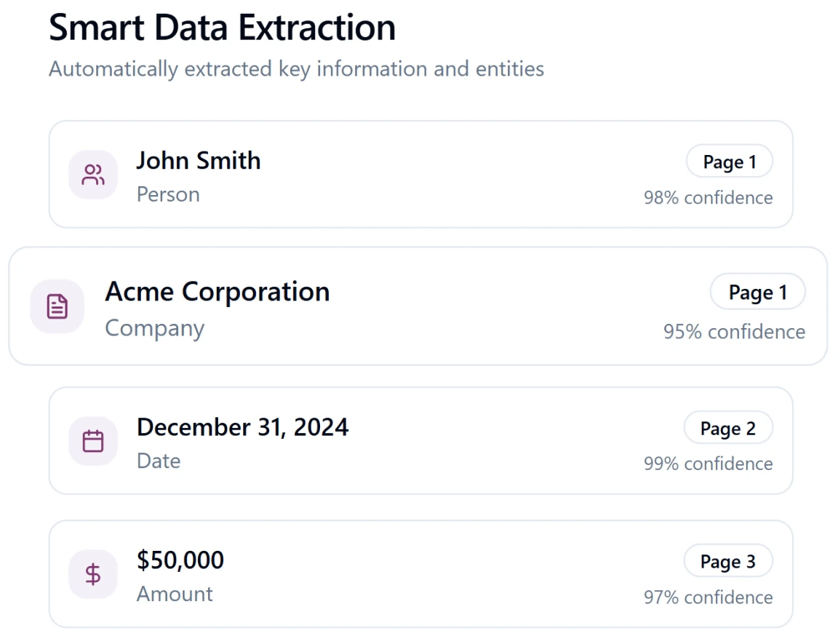Click the John Smith entity name
838x644 pixels.
198,161
